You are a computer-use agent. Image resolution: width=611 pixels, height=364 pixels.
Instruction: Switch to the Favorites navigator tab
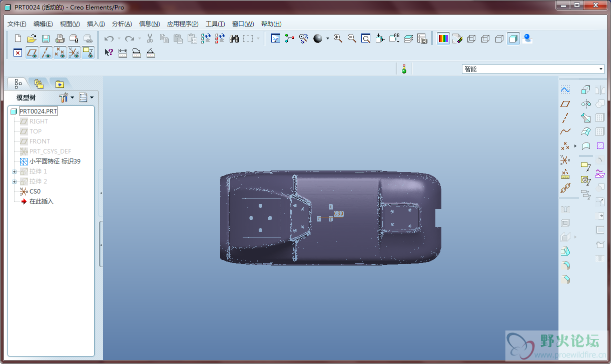(59, 83)
